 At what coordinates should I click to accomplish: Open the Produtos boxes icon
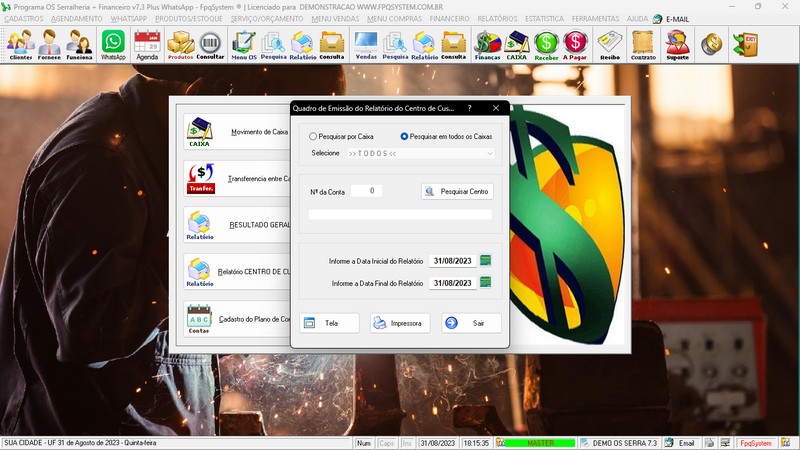[x=180, y=44]
